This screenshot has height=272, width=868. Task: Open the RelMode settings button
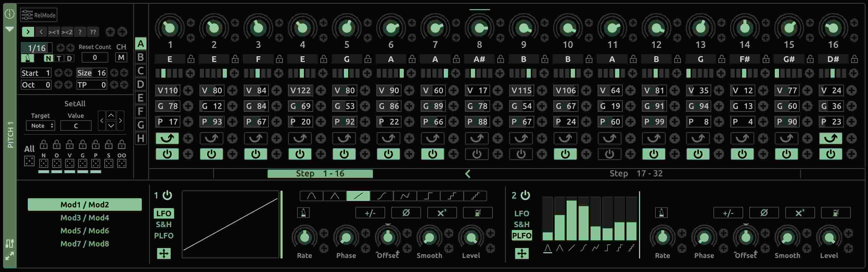coord(39,15)
